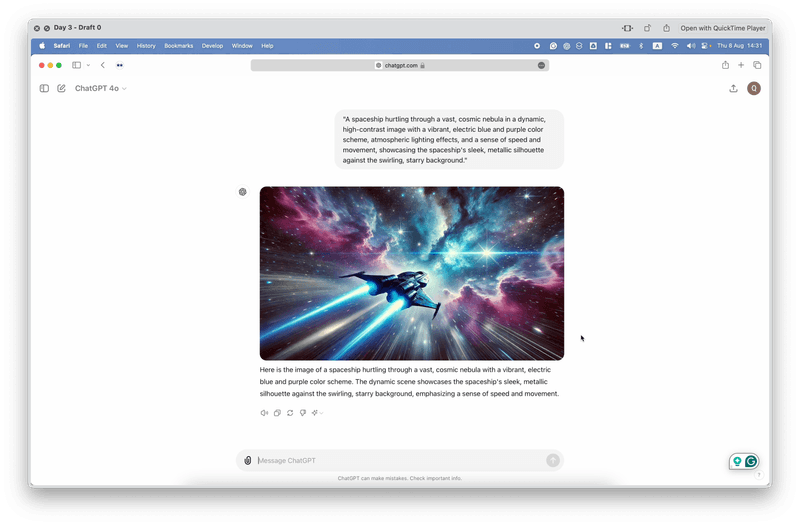The image size is (800, 525).
Task: Open the Window menu
Action: [x=242, y=46]
